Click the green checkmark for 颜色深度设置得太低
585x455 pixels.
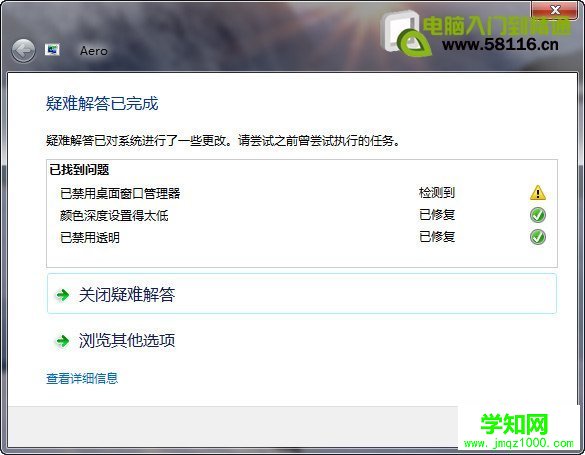pyautogui.click(x=538, y=215)
